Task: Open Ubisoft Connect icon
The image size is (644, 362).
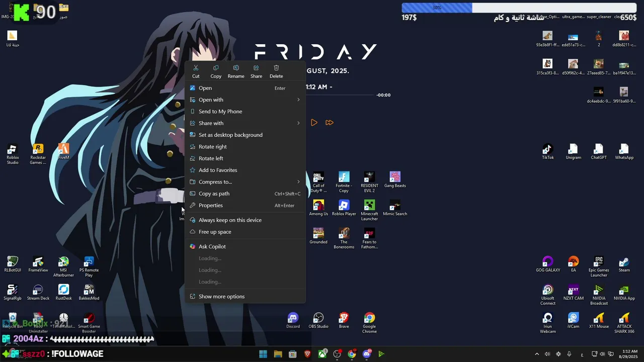Action: point(547,295)
